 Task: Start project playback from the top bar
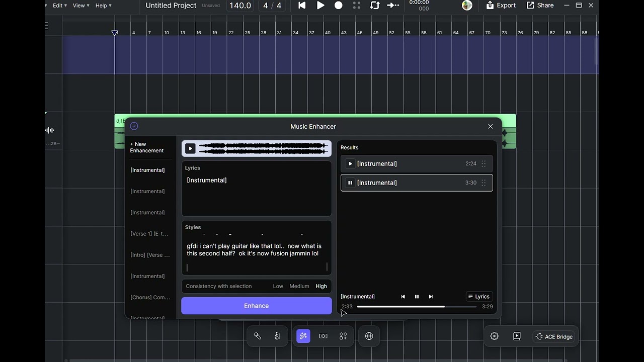coord(320,6)
